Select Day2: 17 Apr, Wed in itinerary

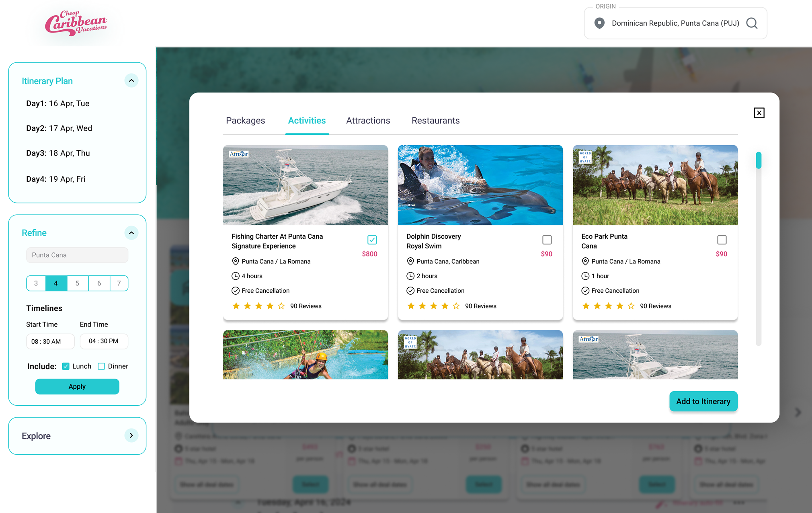point(59,128)
